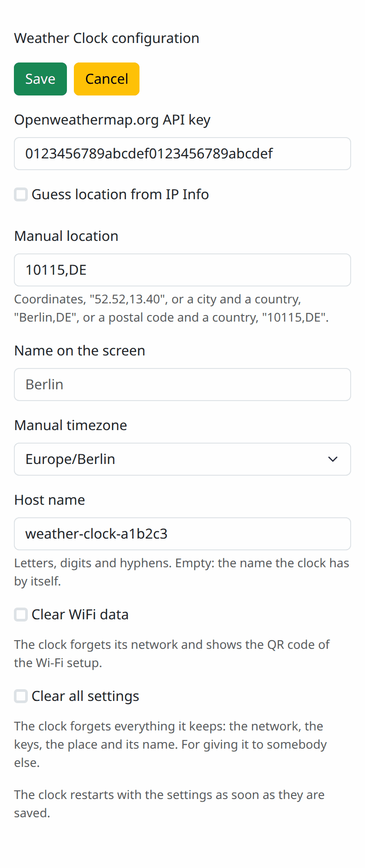The width and height of the screenshot is (365, 868).
Task: Click the Weather Clock configuration heading
Action: tap(107, 38)
